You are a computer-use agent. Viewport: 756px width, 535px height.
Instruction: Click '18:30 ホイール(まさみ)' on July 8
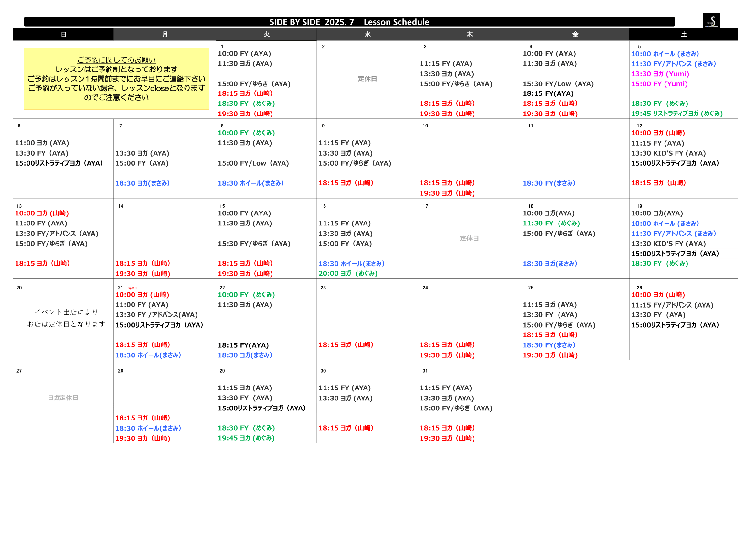coord(250,183)
